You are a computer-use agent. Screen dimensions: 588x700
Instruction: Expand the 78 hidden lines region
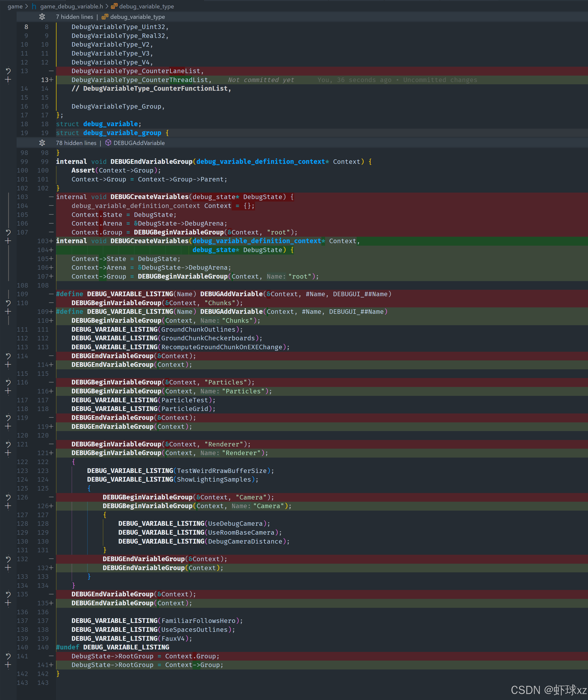[x=42, y=143]
